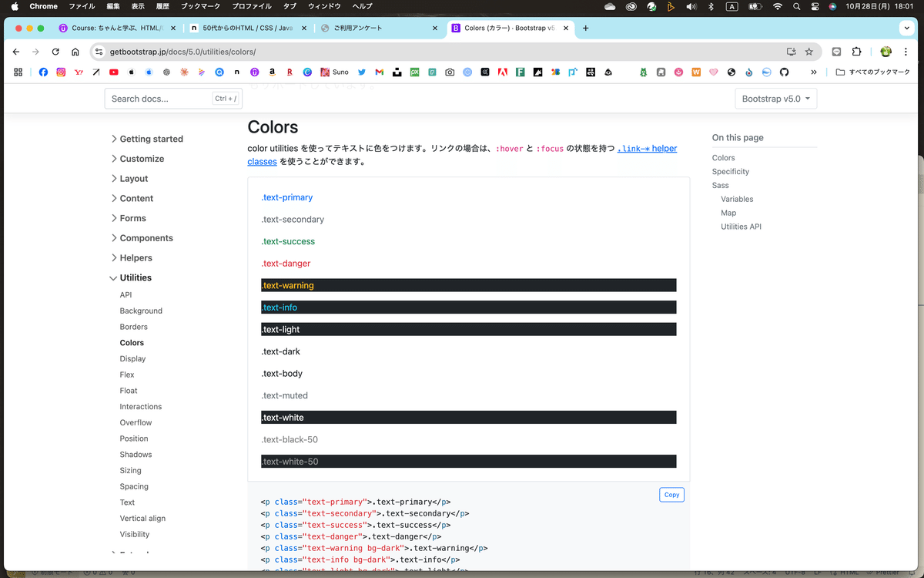
Task: Click the bookmark star in the address bar
Action: [x=808, y=52]
